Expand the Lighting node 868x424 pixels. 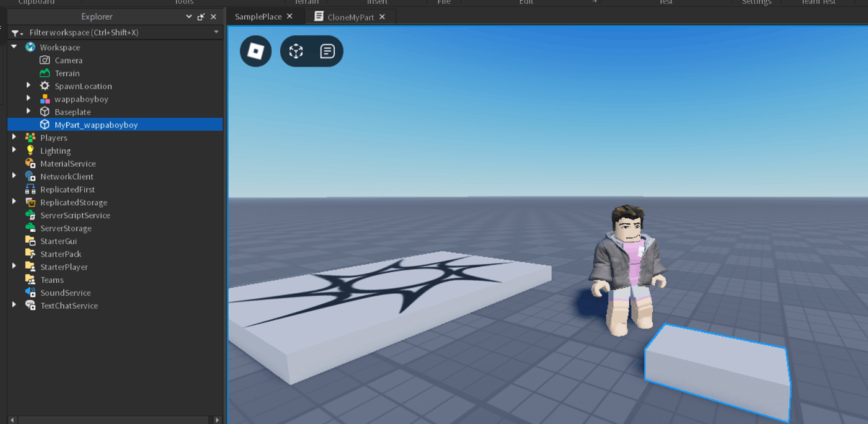pos(14,151)
